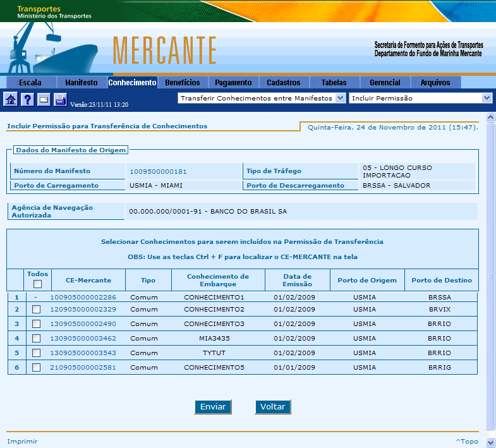The image size is (496, 448).
Task: Click the Imprimir link at bottom
Action: click(22, 441)
